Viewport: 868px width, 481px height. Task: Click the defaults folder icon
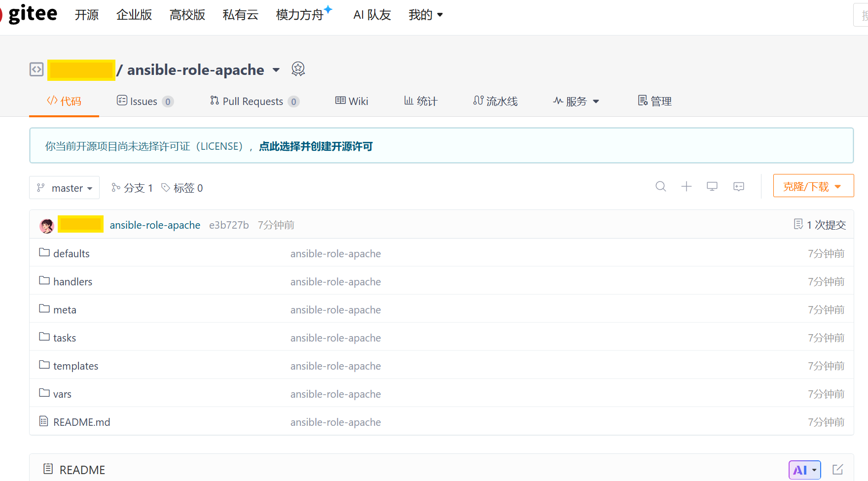[x=44, y=253]
